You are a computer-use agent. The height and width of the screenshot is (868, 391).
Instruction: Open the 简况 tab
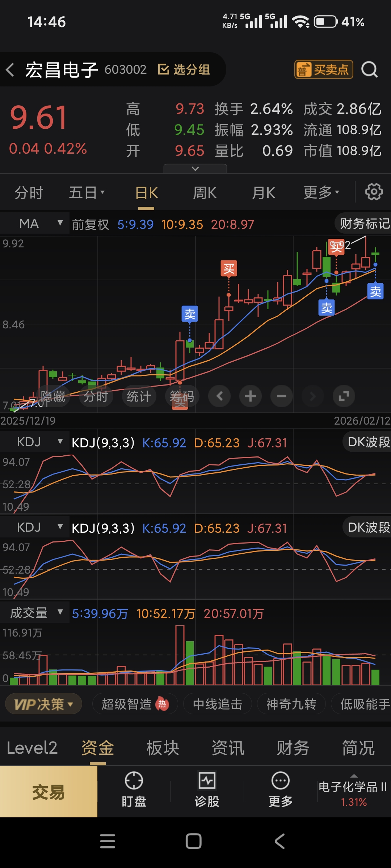tap(358, 748)
